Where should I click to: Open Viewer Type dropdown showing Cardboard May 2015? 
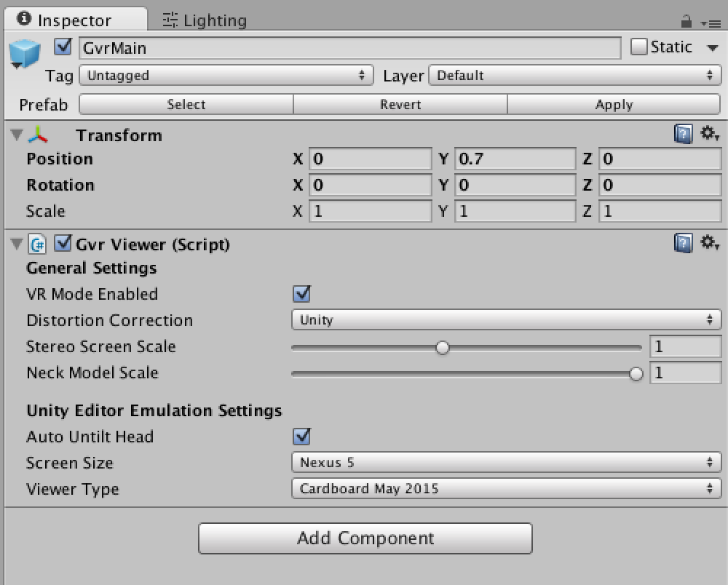point(506,488)
